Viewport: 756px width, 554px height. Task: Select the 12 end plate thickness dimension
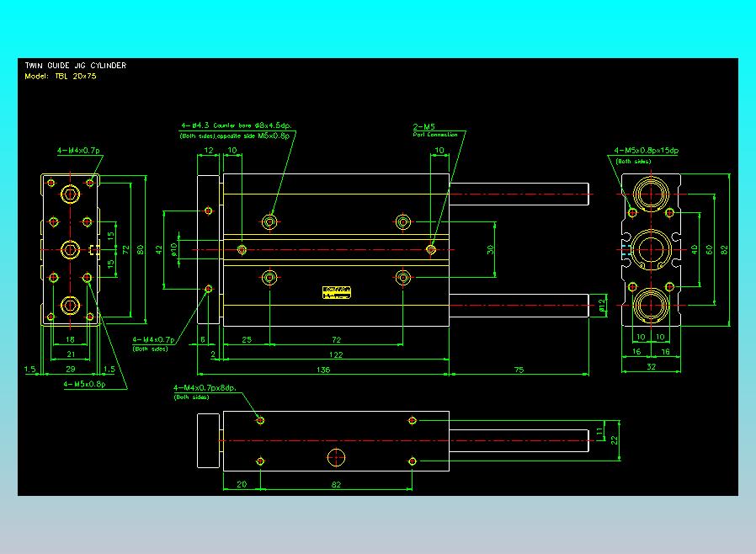click(208, 151)
